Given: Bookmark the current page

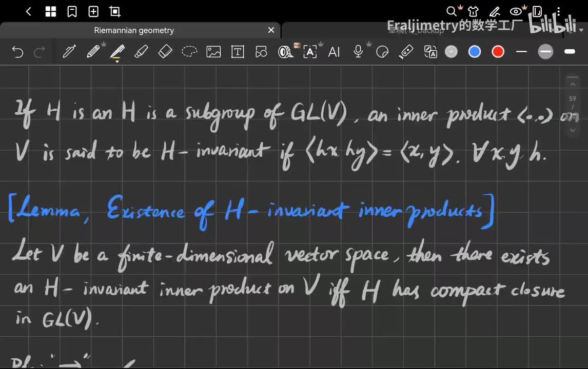Looking at the screenshot, I should click(x=72, y=12).
